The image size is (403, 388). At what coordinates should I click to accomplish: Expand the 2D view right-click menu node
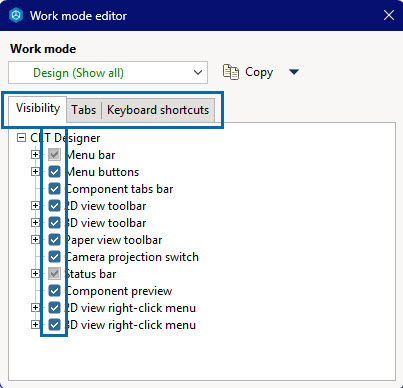[35, 308]
